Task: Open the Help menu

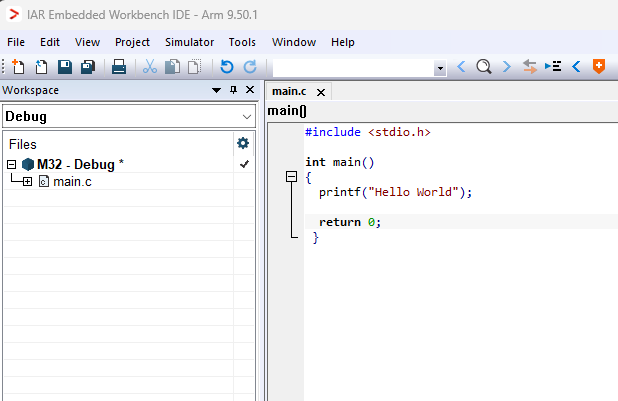Action: (x=343, y=42)
